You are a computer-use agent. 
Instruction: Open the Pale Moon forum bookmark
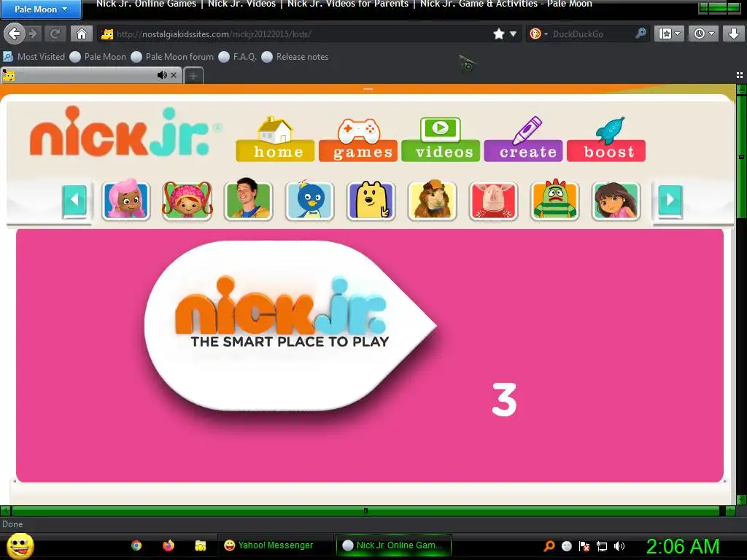172,57
